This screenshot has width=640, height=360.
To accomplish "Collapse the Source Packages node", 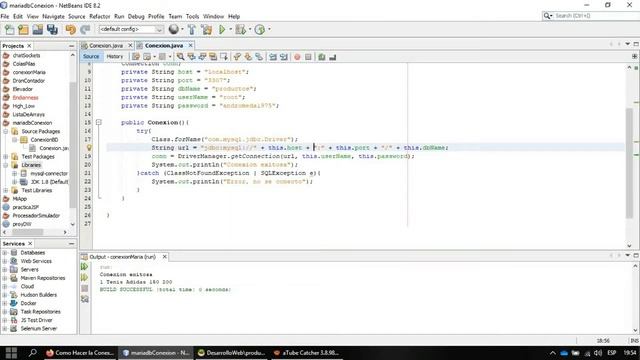I will tap(6, 131).
